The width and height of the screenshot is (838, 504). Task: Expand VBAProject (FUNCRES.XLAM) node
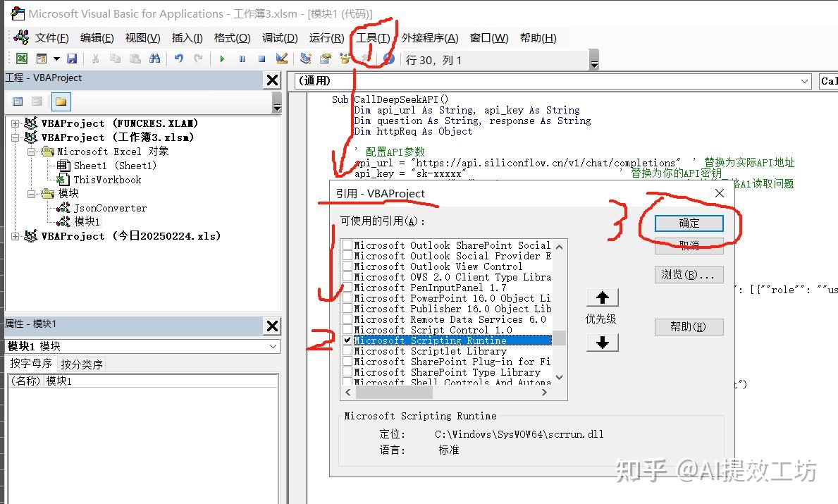[x=15, y=123]
